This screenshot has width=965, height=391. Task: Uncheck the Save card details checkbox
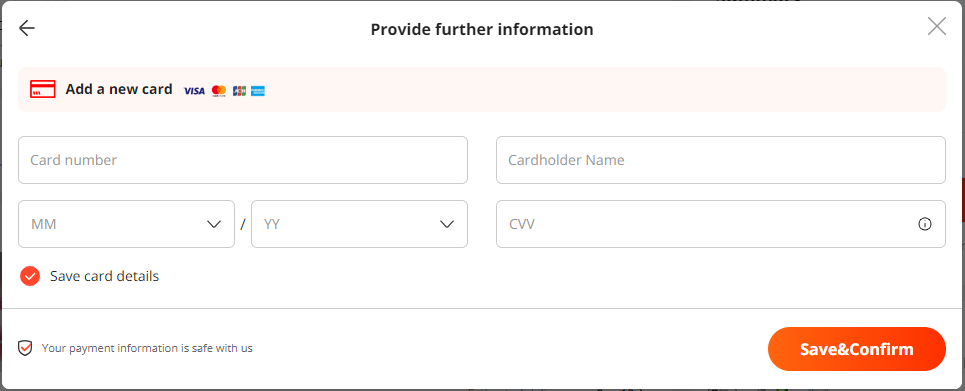coord(30,276)
